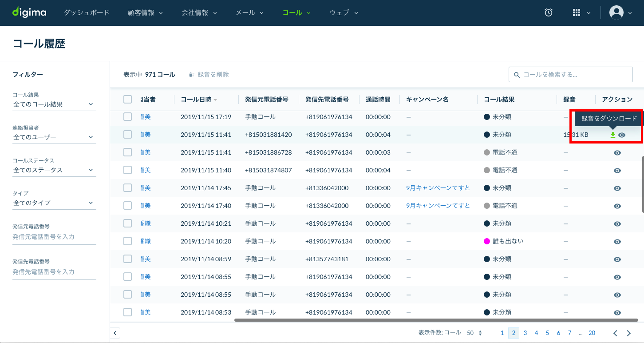Check the 2019/11/15 17:19 call row
The image size is (644, 343).
[x=127, y=117]
